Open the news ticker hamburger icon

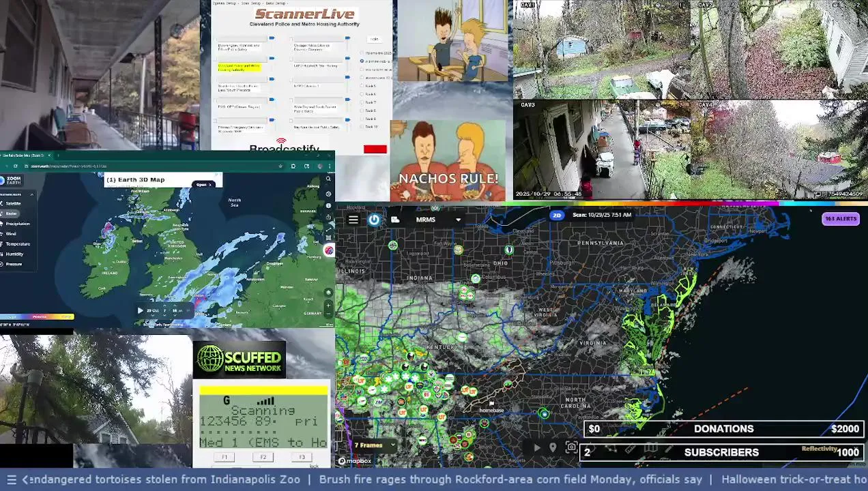11,479
